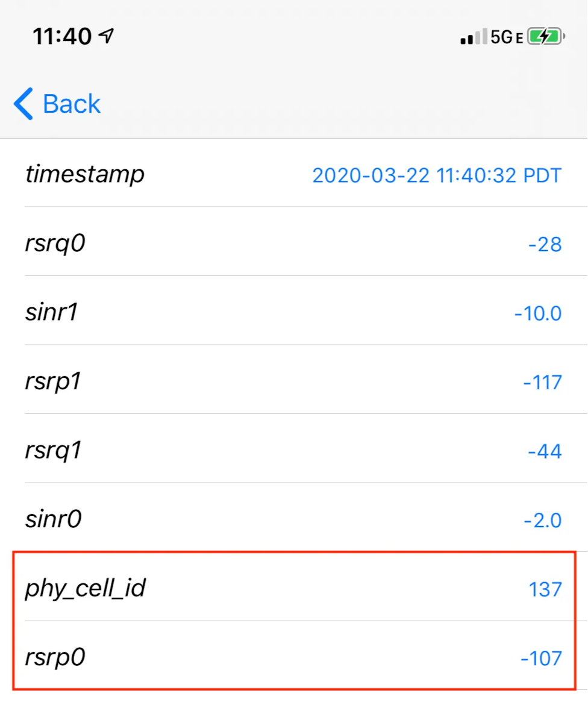Image resolution: width=588 pixels, height=702 pixels.
Task: Tap the 2020-03-22 11:40:32 PDT value
Action: pos(437,175)
